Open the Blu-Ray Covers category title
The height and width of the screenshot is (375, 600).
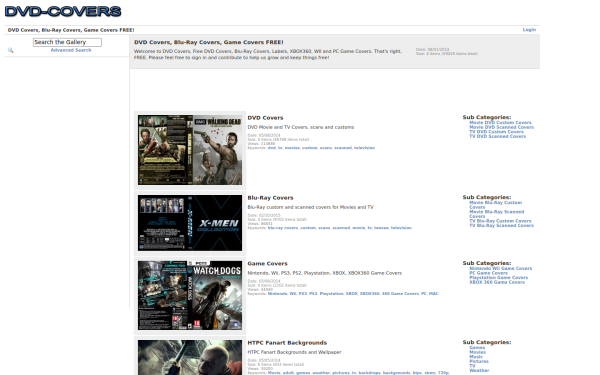point(270,198)
